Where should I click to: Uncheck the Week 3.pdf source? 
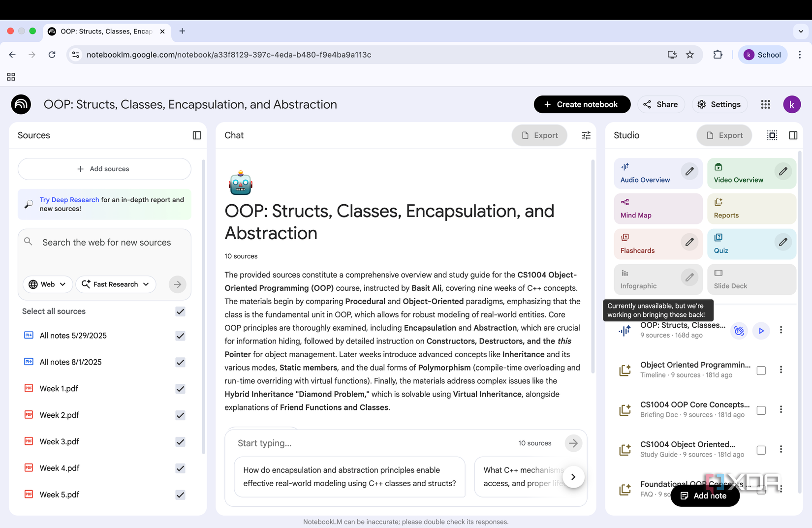pyautogui.click(x=180, y=442)
